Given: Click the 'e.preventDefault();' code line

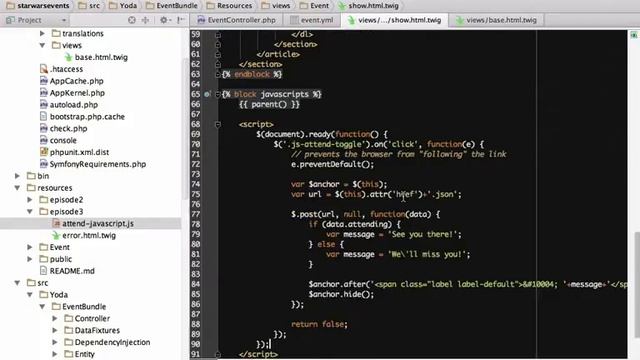Looking at the screenshot, I should pos(332,164).
